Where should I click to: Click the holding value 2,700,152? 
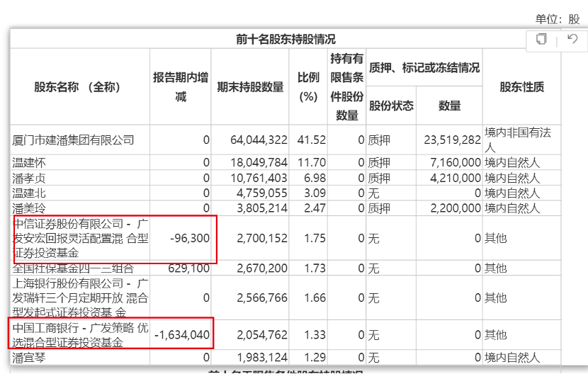click(261, 238)
